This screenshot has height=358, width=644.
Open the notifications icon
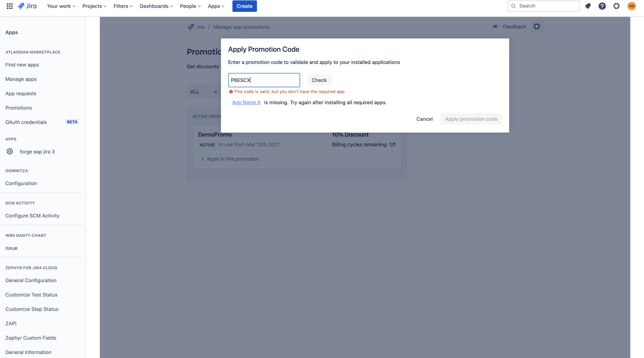tap(588, 6)
